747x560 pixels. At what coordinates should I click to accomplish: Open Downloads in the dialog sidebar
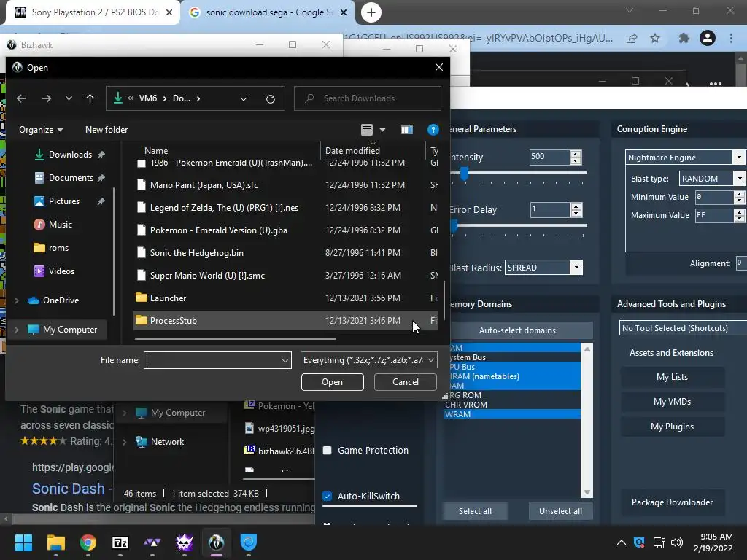70,155
